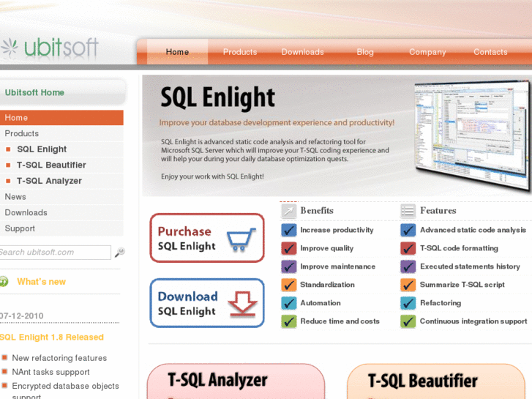This screenshot has width=532, height=399.
Task: Click the green checkmark beside Continuous integration support
Action: tap(408, 321)
